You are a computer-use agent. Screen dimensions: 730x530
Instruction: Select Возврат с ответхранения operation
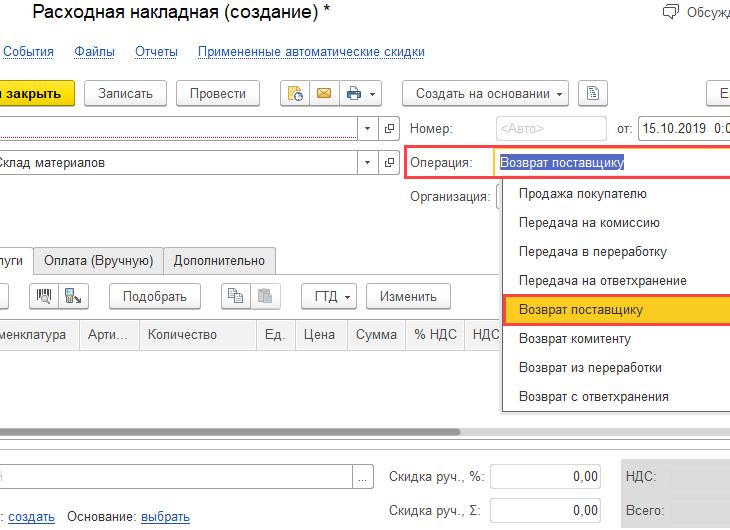(616, 396)
